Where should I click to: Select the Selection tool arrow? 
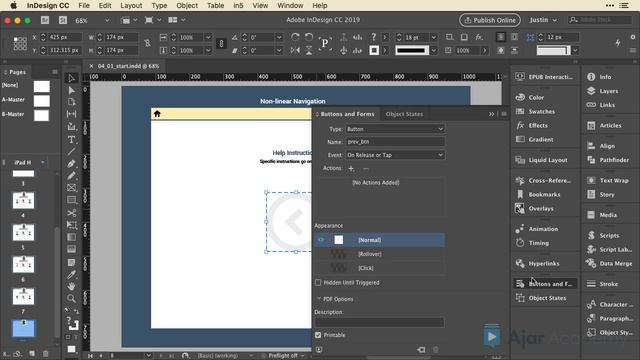pos(71,78)
